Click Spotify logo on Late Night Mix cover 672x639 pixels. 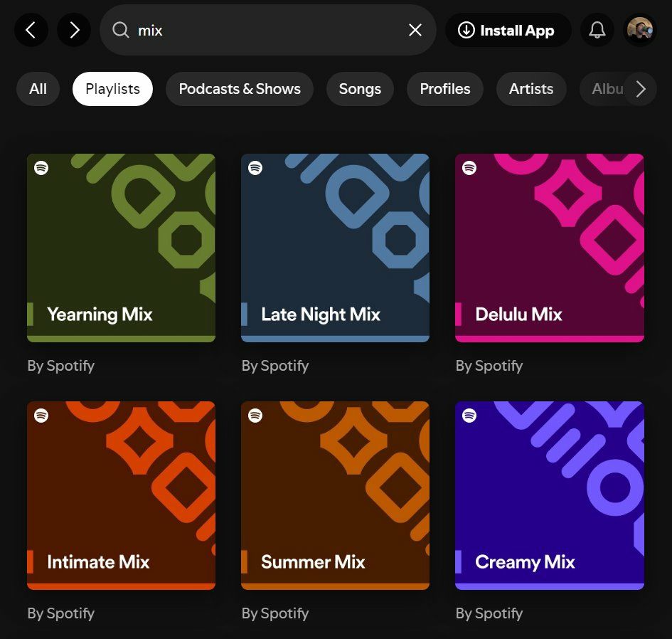(255, 168)
